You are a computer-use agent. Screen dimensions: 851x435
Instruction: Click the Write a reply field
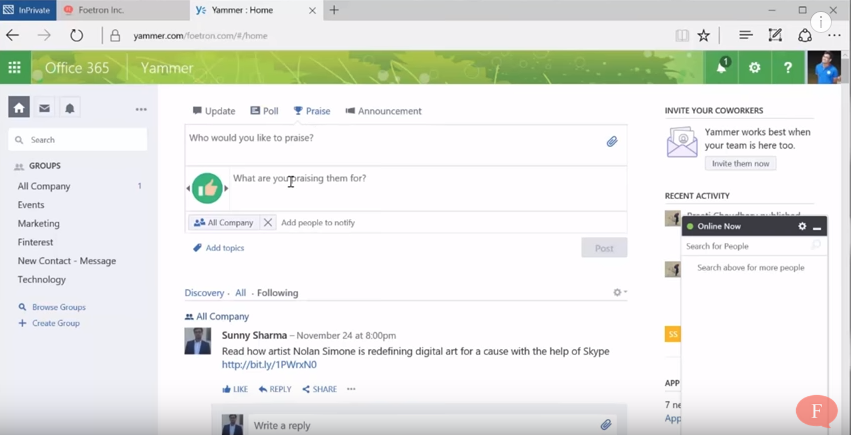point(433,425)
